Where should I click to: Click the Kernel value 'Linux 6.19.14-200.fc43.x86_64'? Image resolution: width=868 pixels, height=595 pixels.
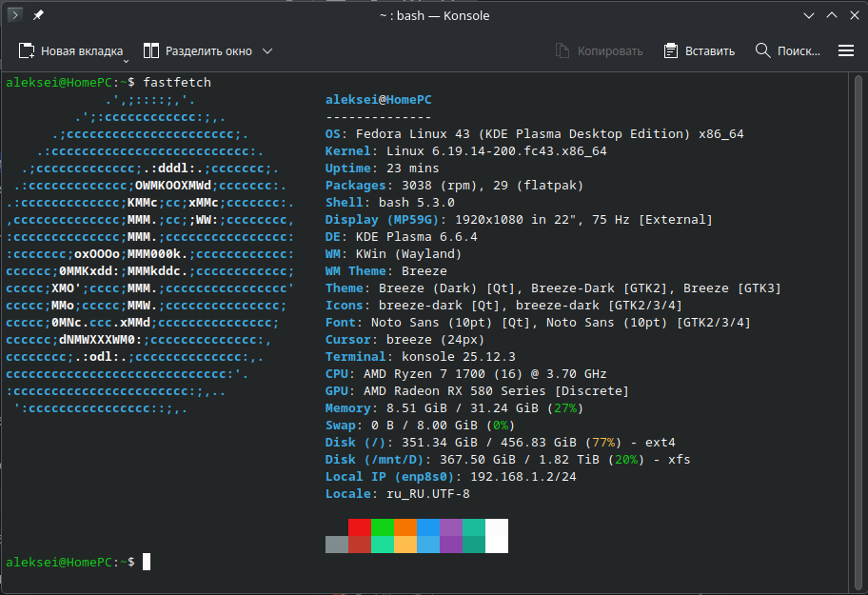pos(497,151)
